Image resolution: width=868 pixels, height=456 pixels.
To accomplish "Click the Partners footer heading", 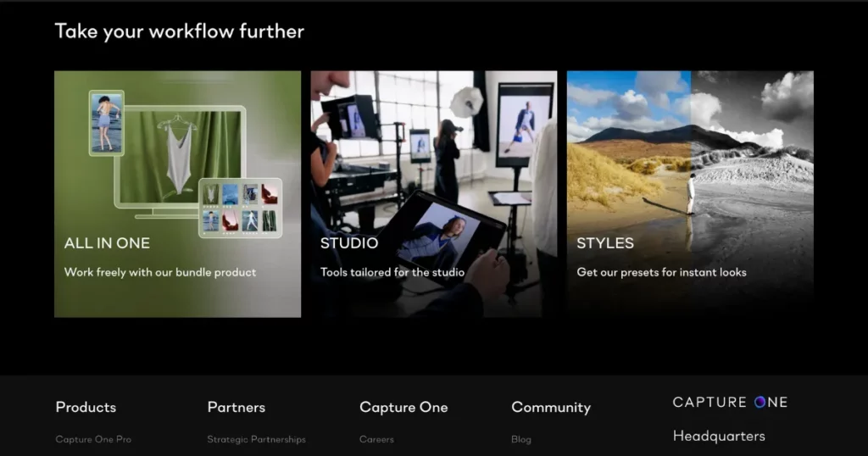I will pyautogui.click(x=236, y=408).
